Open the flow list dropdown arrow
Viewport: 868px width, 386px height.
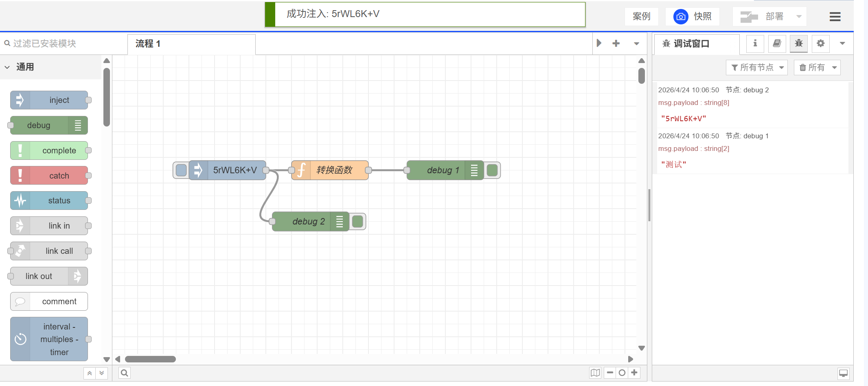[x=636, y=43]
